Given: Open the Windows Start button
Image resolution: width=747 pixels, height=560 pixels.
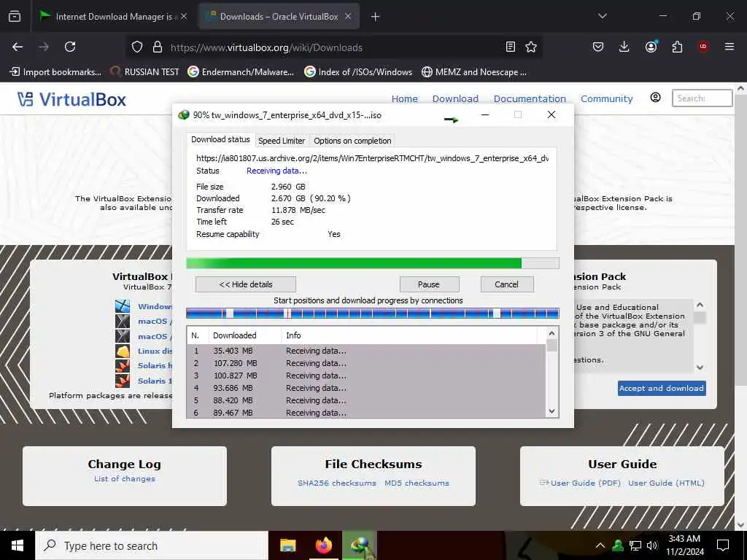Looking at the screenshot, I should coord(18,545).
